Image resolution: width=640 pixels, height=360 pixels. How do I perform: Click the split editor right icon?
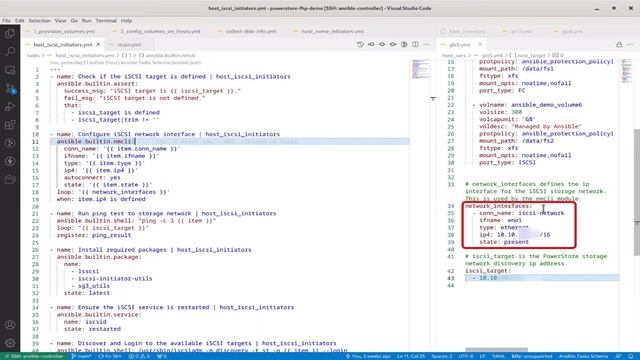(x=415, y=44)
